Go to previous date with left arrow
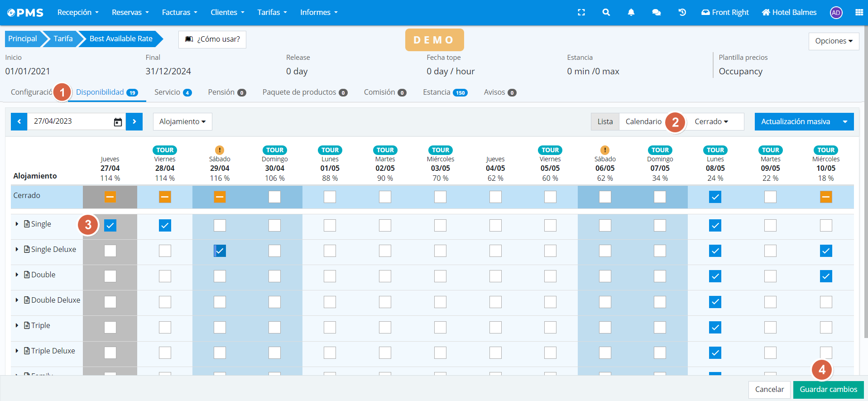This screenshot has width=868, height=401. click(x=19, y=121)
